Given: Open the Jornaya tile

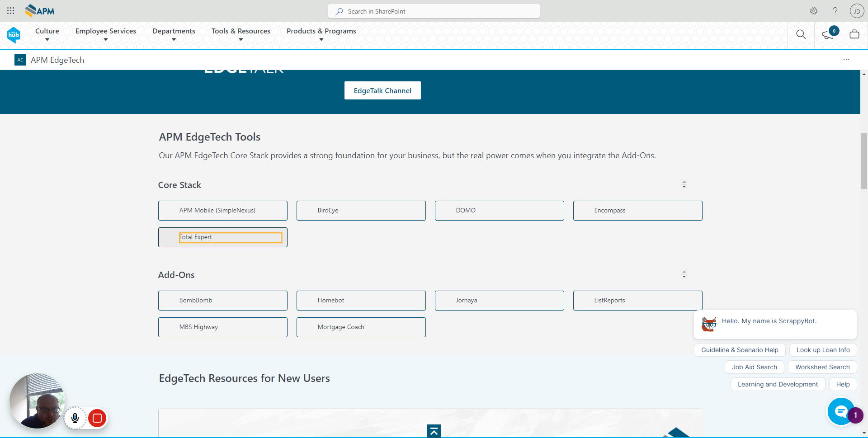Looking at the screenshot, I should (500, 301).
